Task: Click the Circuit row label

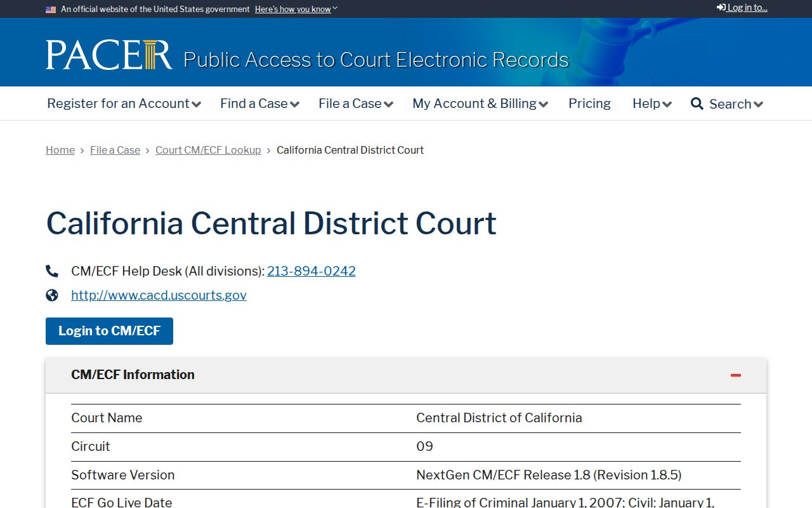Action: tap(91, 446)
